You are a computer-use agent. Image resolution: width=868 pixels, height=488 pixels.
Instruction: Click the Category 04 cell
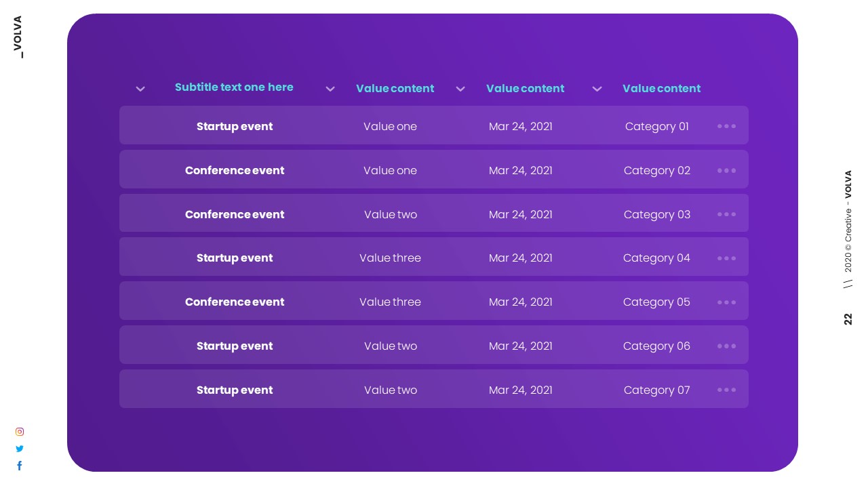pyautogui.click(x=657, y=258)
